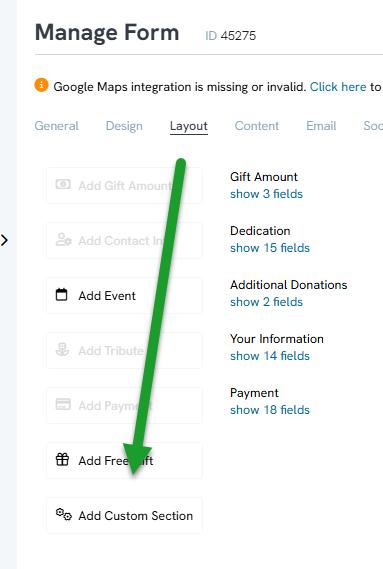This screenshot has width=383, height=569.
Task: Expand Gift Amount via show 3 fields
Action: pos(266,194)
